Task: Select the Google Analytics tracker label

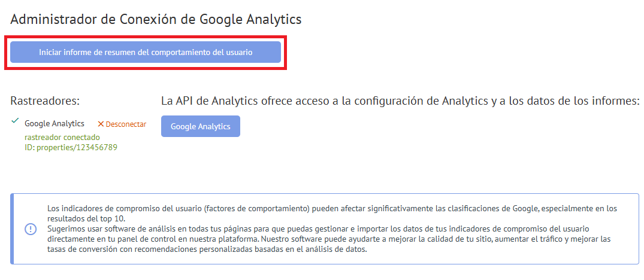Action: (55, 123)
